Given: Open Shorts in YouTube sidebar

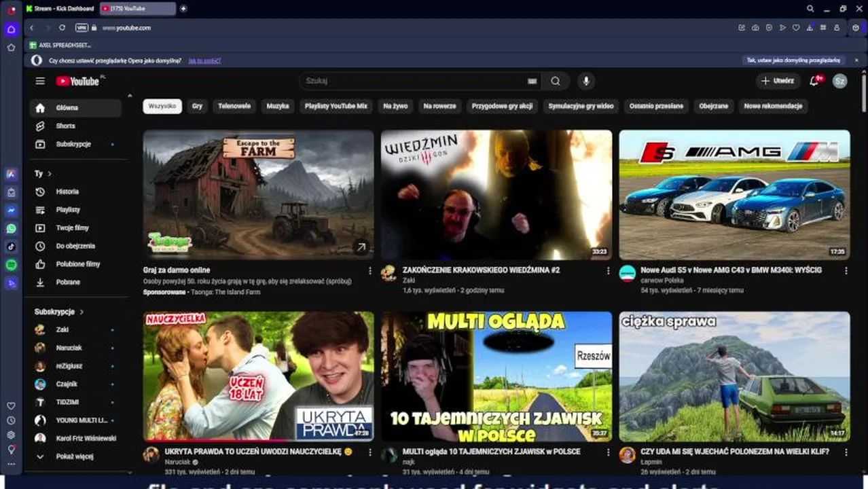Looking at the screenshot, I should pyautogui.click(x=75, y=126).
